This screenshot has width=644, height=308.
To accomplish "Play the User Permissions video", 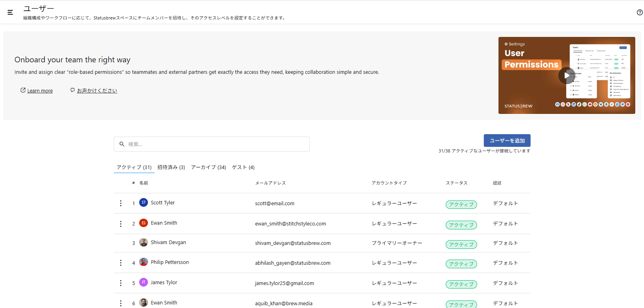I will click(x=567, y=75).
